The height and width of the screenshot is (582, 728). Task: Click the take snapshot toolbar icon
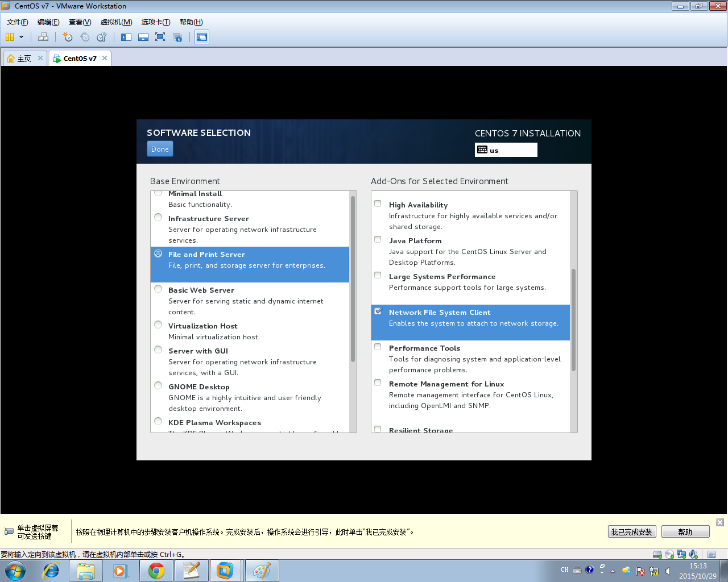click(68, 37)
